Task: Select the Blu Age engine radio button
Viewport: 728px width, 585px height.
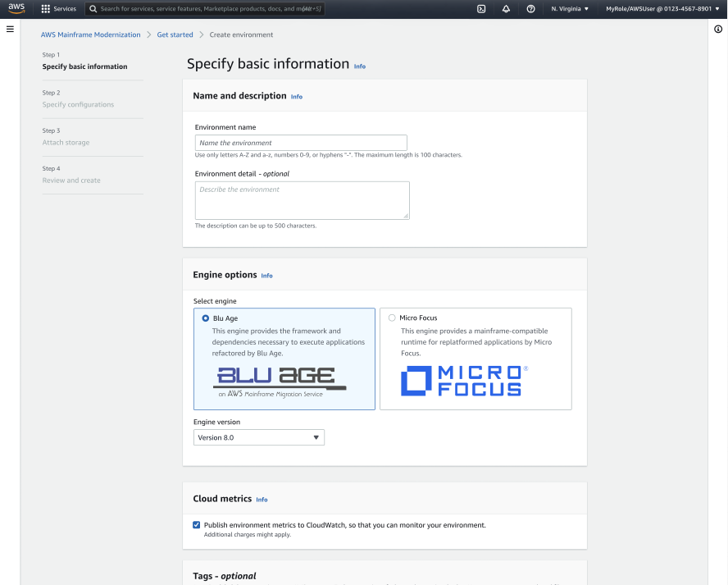Action: (205, 318)
